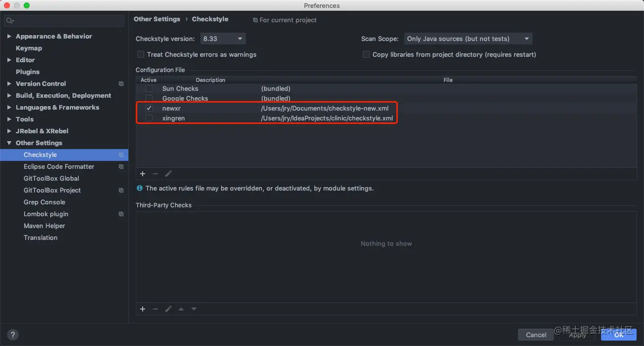
Task: Click project-level icon beside Lombok plugin
Action: point(121,214)
